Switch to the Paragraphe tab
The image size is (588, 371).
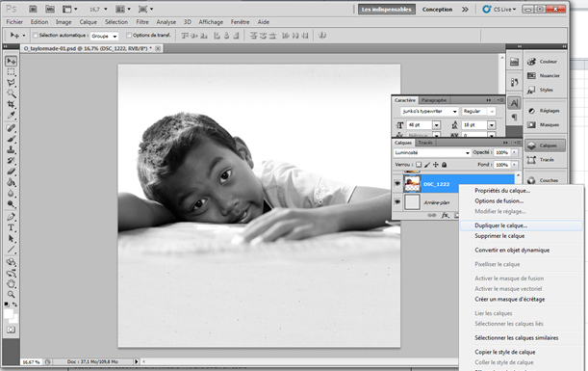coord(434,100)
